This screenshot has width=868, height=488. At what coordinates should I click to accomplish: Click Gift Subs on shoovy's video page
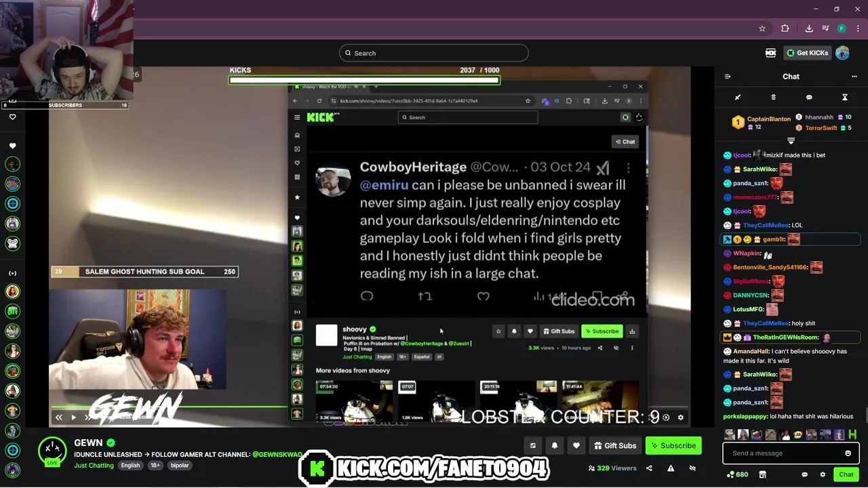(x=559, y=331)
